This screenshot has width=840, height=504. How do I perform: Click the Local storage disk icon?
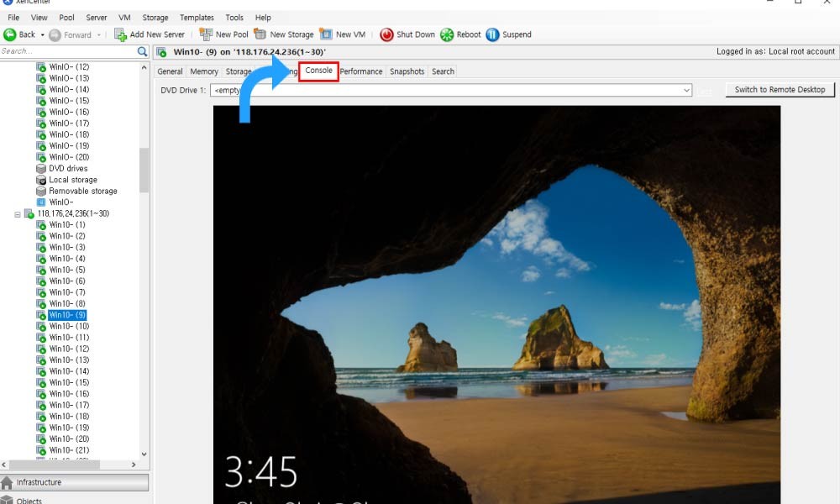[41, 180]
